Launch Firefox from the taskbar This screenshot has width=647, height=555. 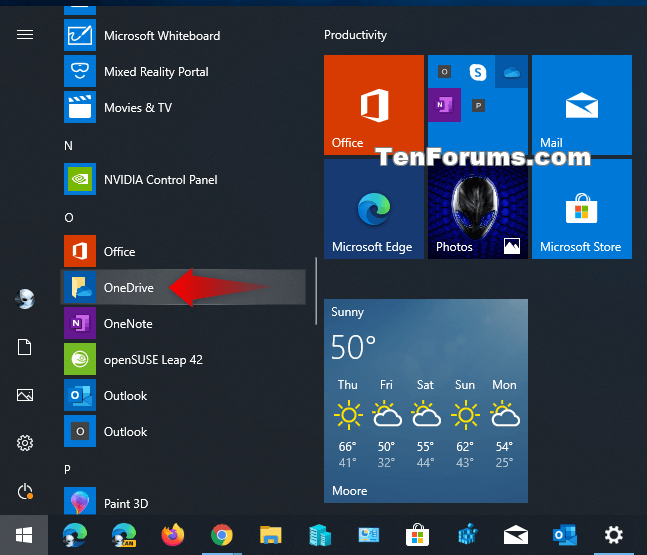click(173, 535)
